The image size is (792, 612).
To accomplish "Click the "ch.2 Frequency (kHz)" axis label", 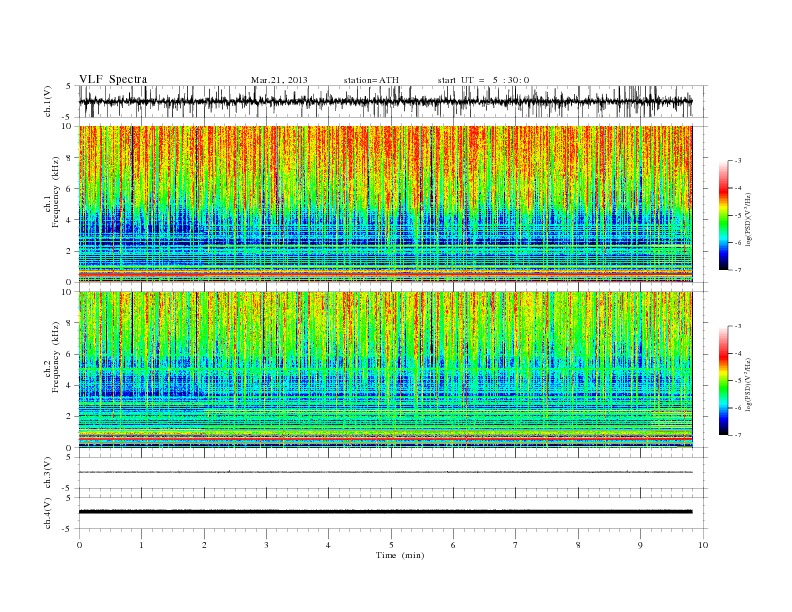I will click(x=52, y=356).
